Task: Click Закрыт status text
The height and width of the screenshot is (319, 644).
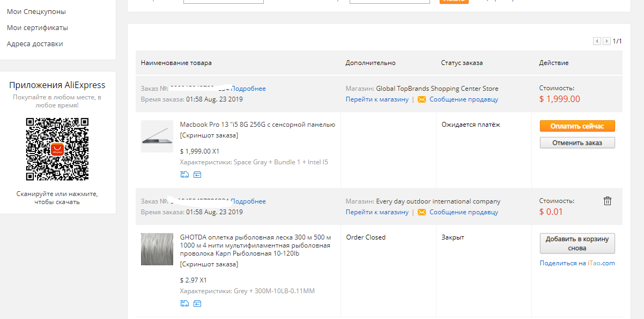Action: pos(453,237)
